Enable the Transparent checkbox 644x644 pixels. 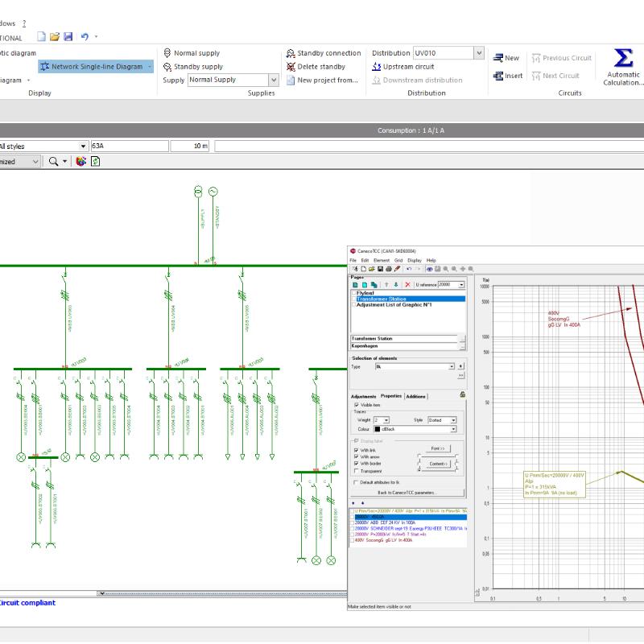tap(356, 471)
